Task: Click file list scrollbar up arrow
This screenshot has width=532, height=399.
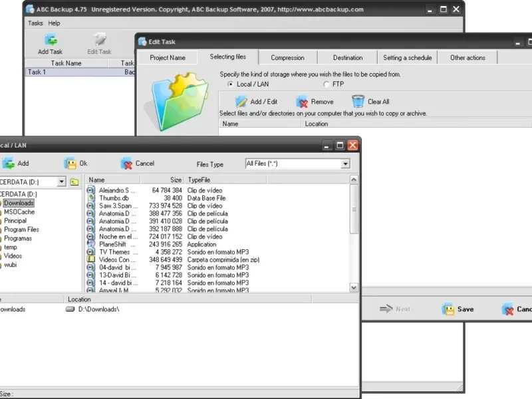Action: coord(354,180)
